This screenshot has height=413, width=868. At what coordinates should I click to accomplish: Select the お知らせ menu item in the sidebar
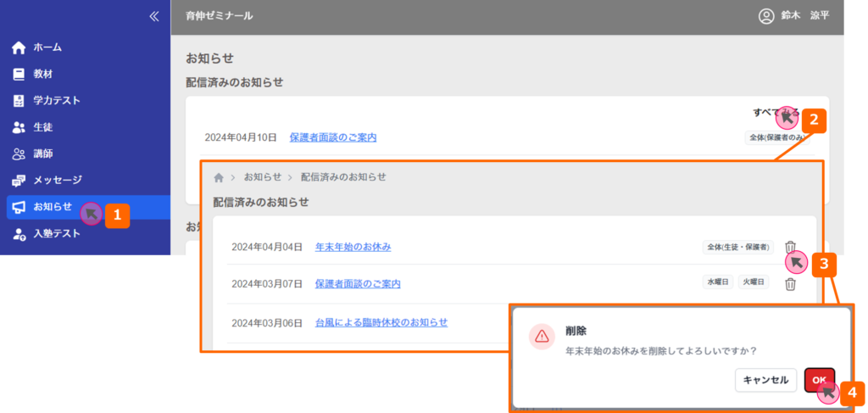click(52, 207)
